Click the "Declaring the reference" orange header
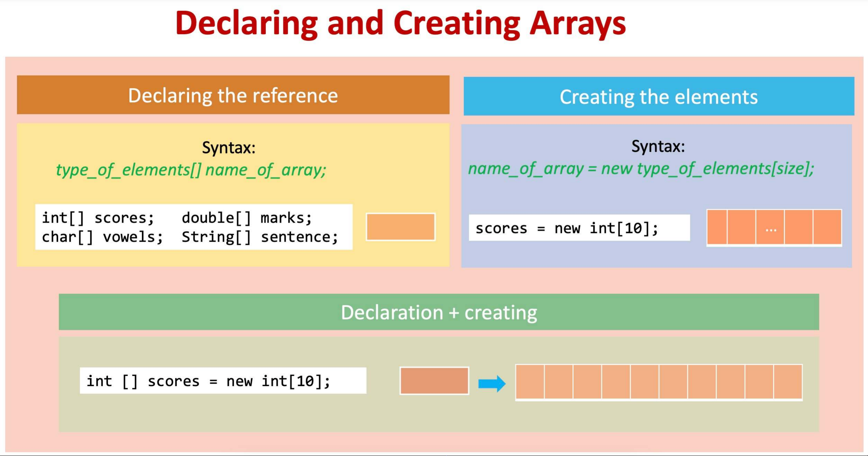Screen dimensions: 868x456 click(x=233, y=95)
